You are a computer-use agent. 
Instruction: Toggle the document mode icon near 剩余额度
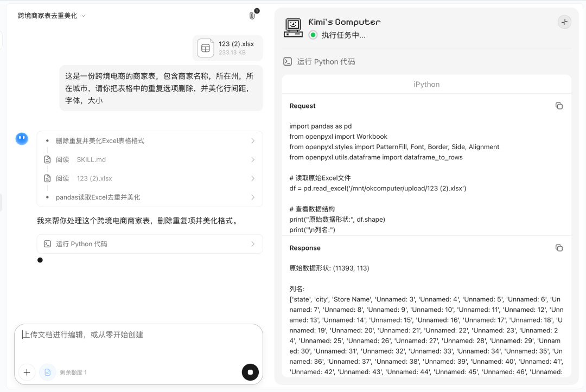point(47,372)
